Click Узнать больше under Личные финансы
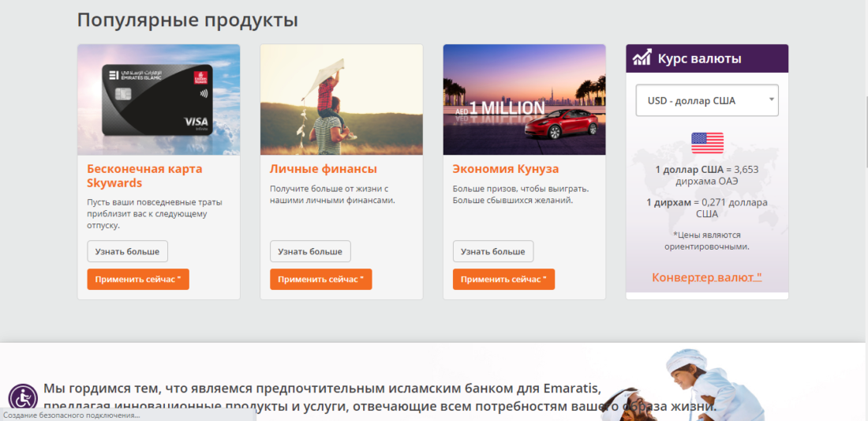 coord(310,252)
